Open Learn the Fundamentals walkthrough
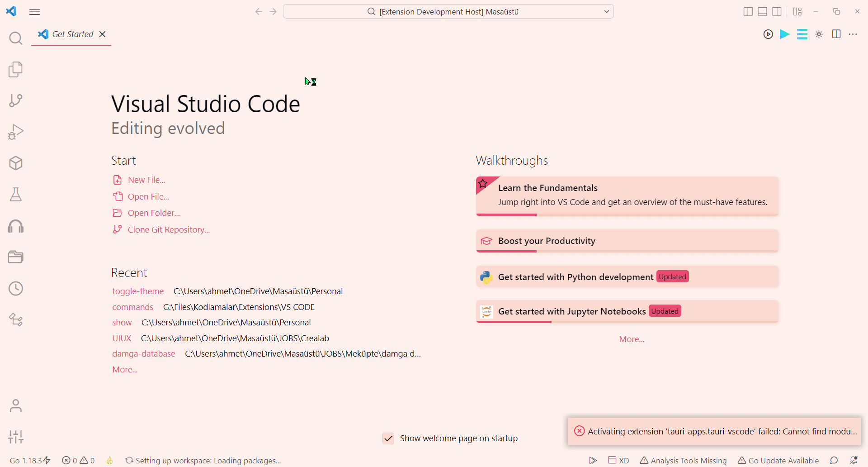The image size is (868, 467). click(x=627, y=196)
